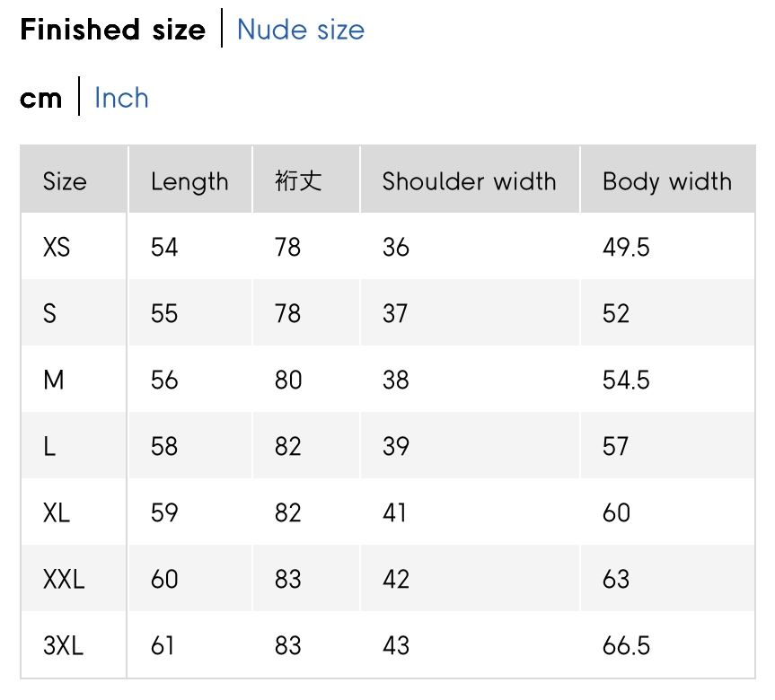Switch to the Nude size tab
Screen dimensions: 775x700
coord(300,30)
